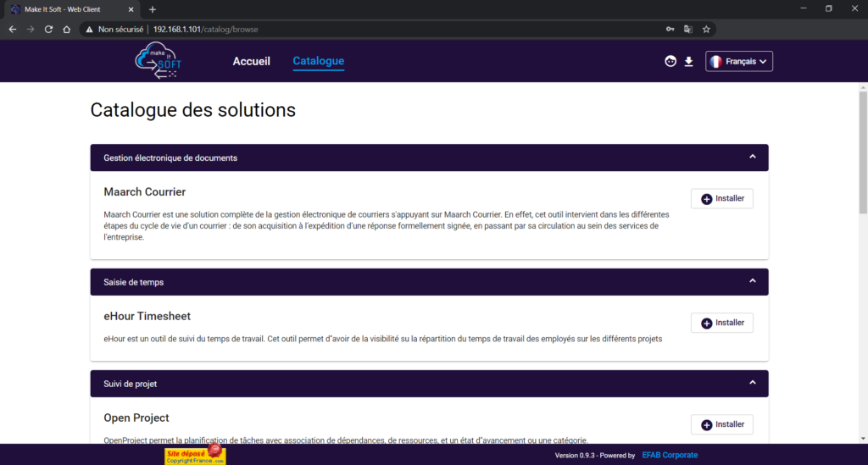868x465 pixels.
Task: Click the saved password key icon
Action: [670, 30]
